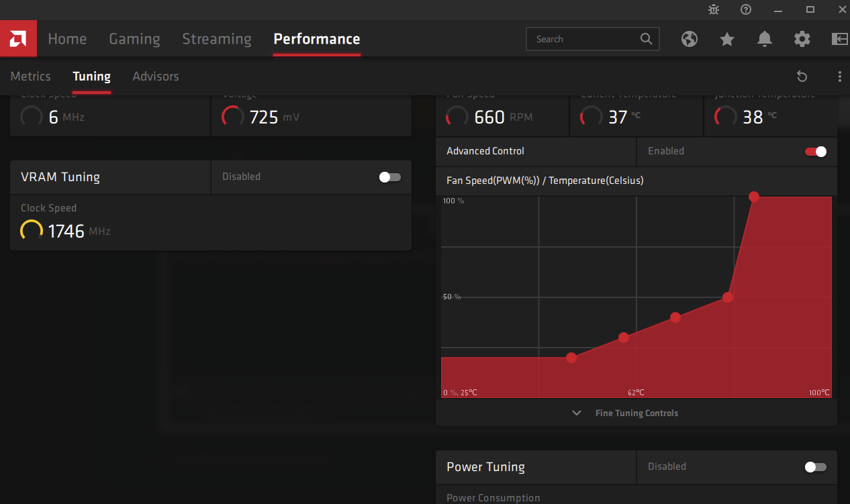
Task: Expand Fine Tuning Controls
Action: coord(636,413)
